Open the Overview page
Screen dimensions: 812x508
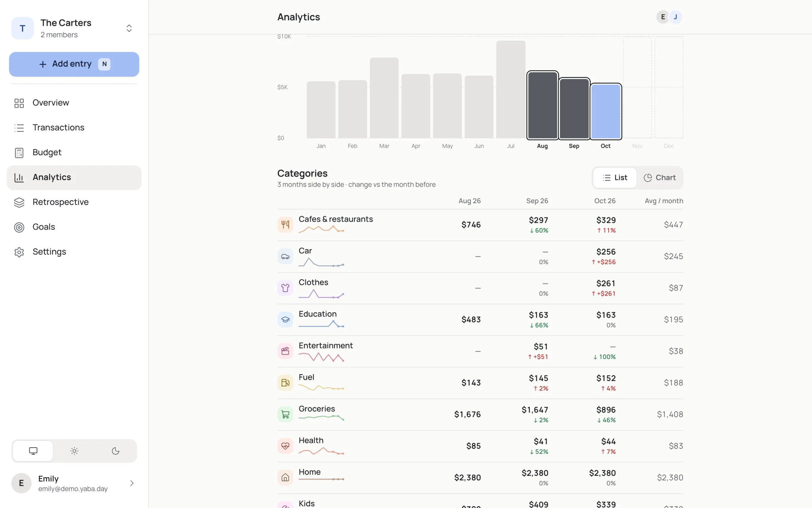coord(74,103)
